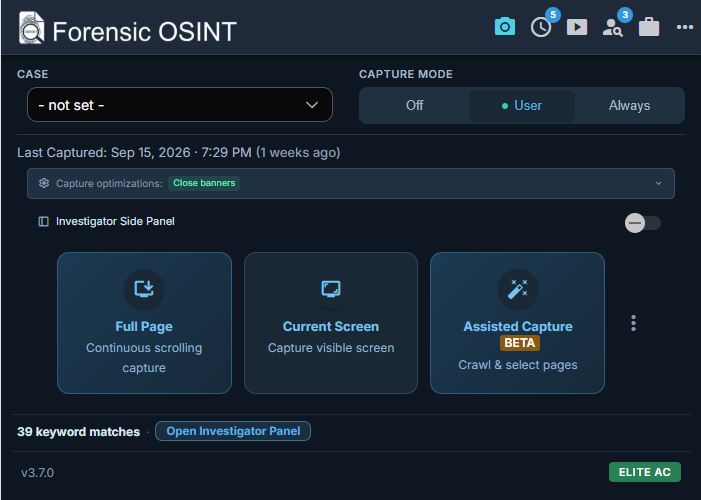Click the v3.7.0 version label
701x500 pixels.
37,473
